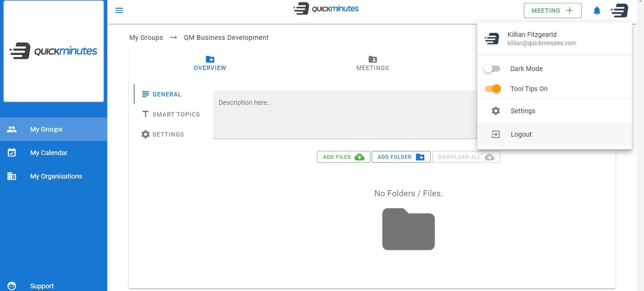Open the group Settings section

(171, 134)
